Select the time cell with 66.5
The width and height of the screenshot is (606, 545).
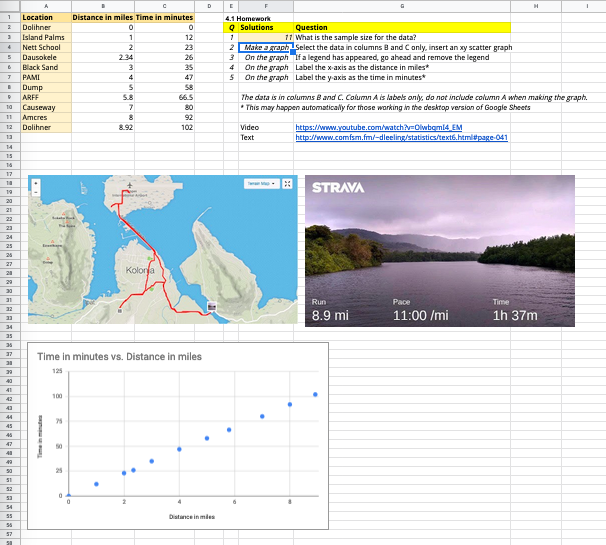164,97
